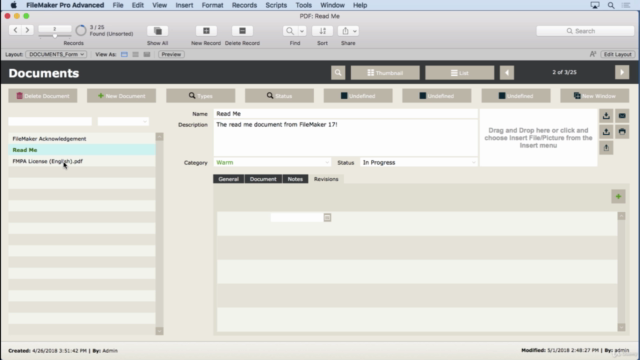
Task: Go to previous document with left triangle
Action: (x=507, y=73)
